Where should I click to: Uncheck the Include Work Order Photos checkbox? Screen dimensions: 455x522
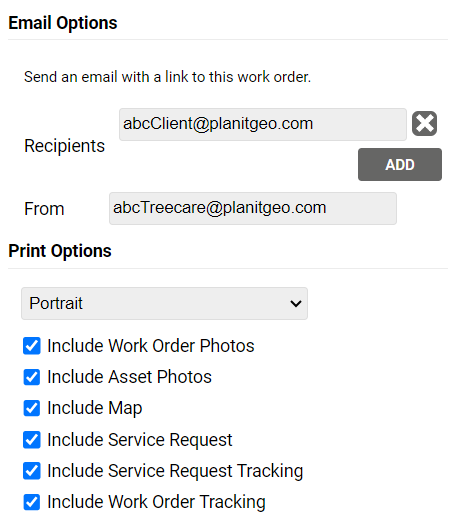[32, 346]
